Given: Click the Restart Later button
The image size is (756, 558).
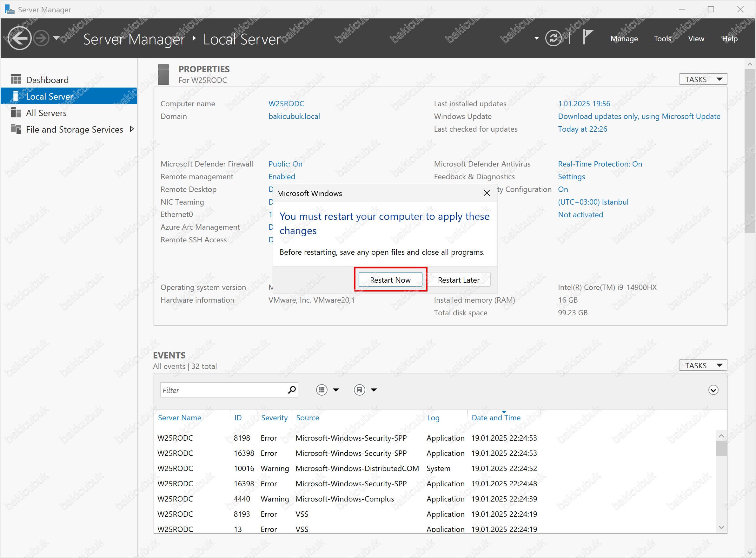Looking at the screenshot, I should pos(459,280).
